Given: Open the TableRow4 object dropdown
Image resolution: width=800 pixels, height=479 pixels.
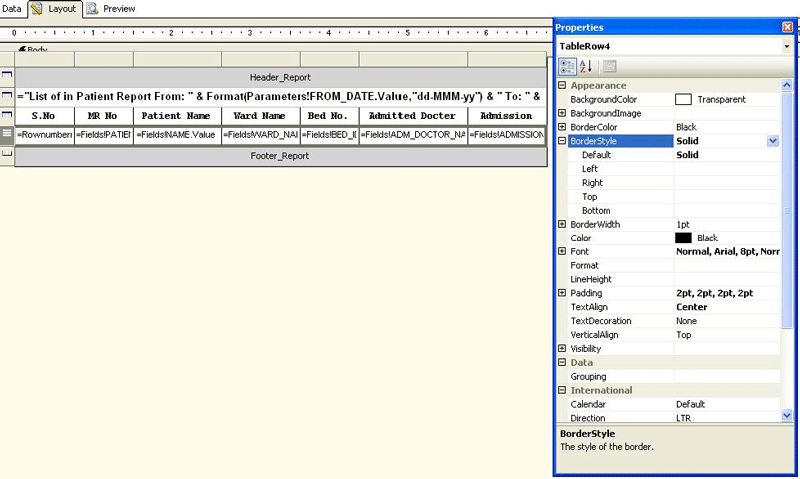Looking at the screenshot, I should pos(787,46).
